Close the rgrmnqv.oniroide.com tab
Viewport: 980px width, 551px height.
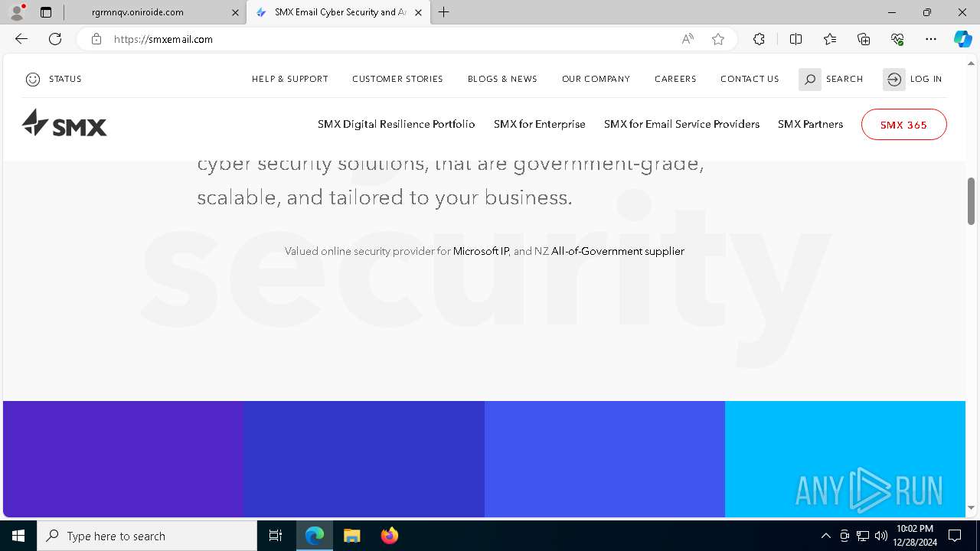tap(235, 12)
